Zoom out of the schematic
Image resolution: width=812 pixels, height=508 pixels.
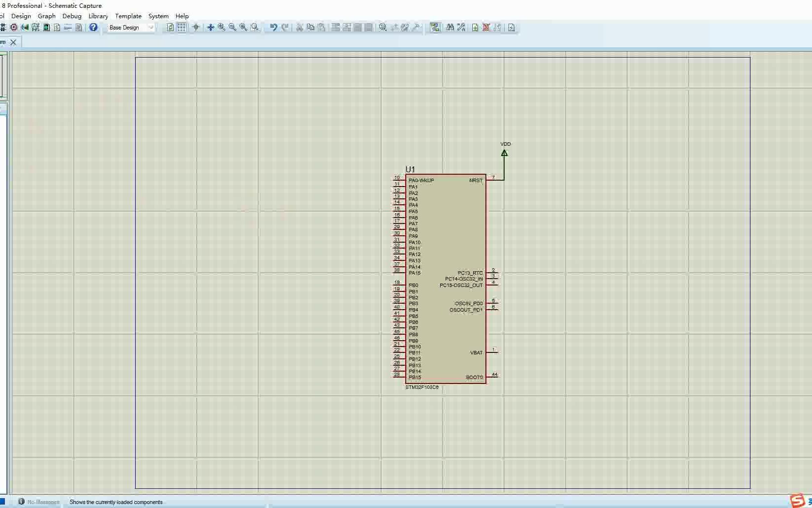click(232, 28)
